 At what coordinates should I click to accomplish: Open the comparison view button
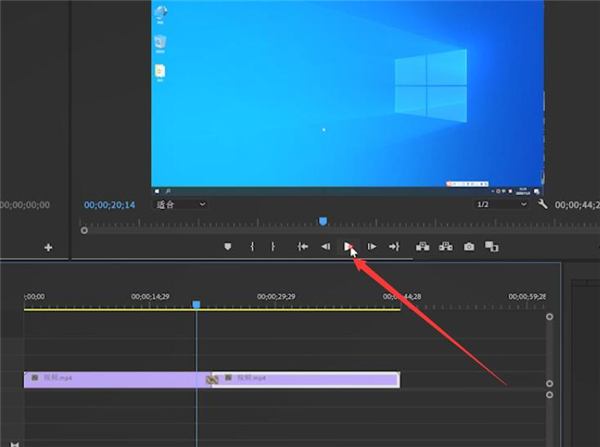[491, 246]
